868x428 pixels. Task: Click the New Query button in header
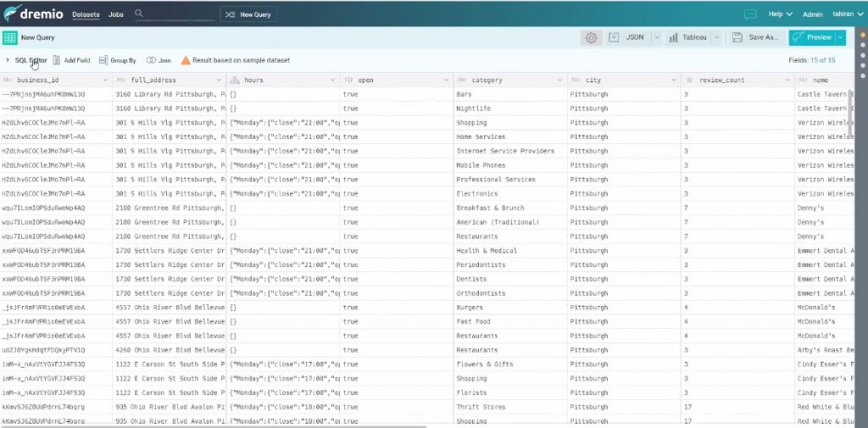(x=248, y=14)
